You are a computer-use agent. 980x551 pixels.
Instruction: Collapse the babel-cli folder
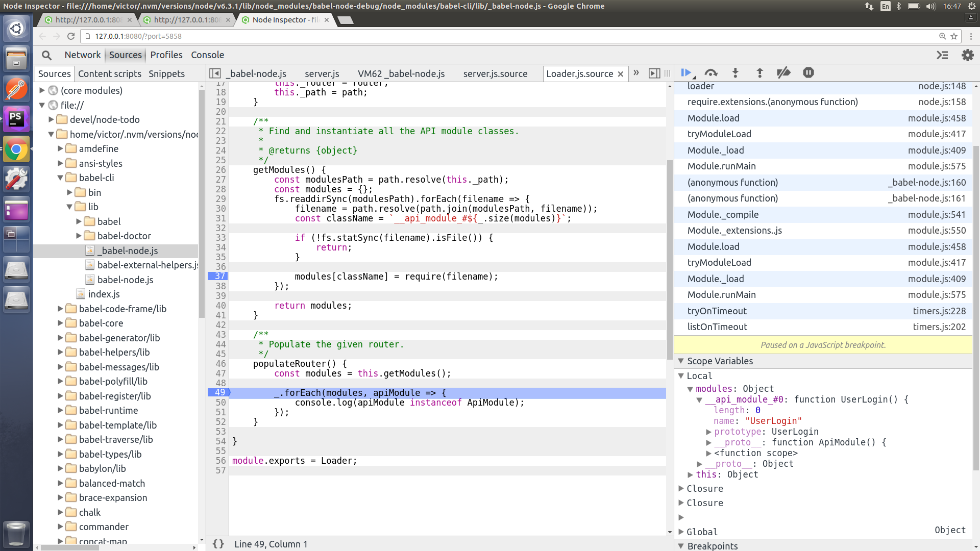(60, 178)
